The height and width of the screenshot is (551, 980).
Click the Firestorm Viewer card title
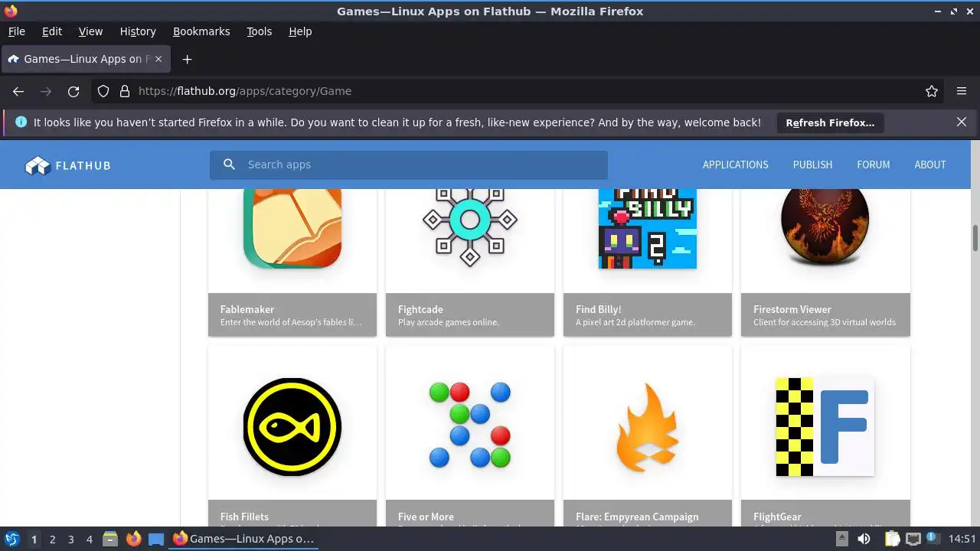click(792, 309)
